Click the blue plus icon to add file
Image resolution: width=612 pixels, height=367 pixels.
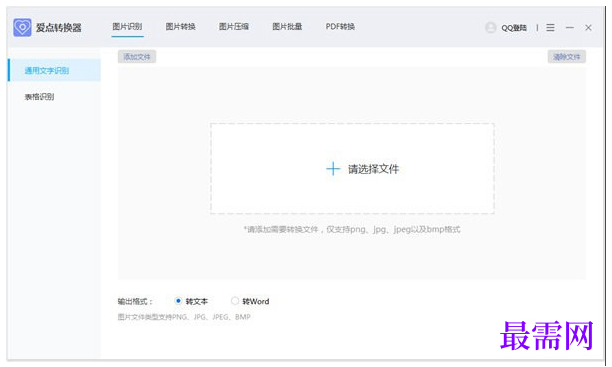pos(333,169)
